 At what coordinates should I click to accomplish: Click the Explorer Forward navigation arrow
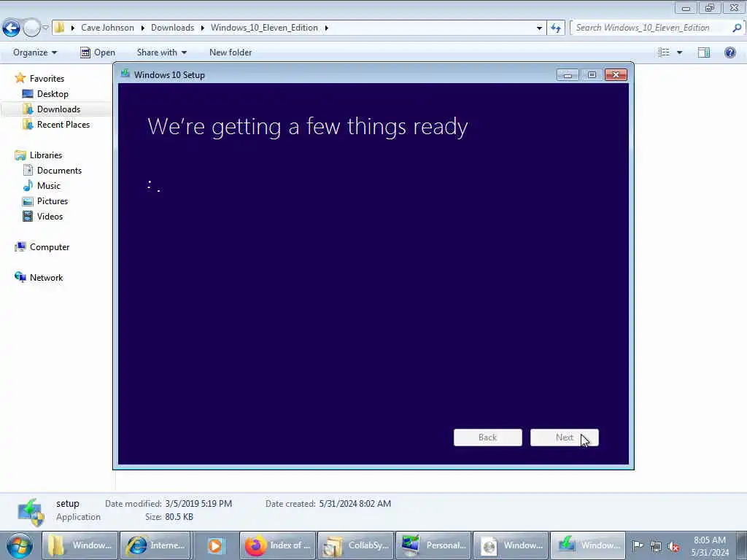[31, 28]
